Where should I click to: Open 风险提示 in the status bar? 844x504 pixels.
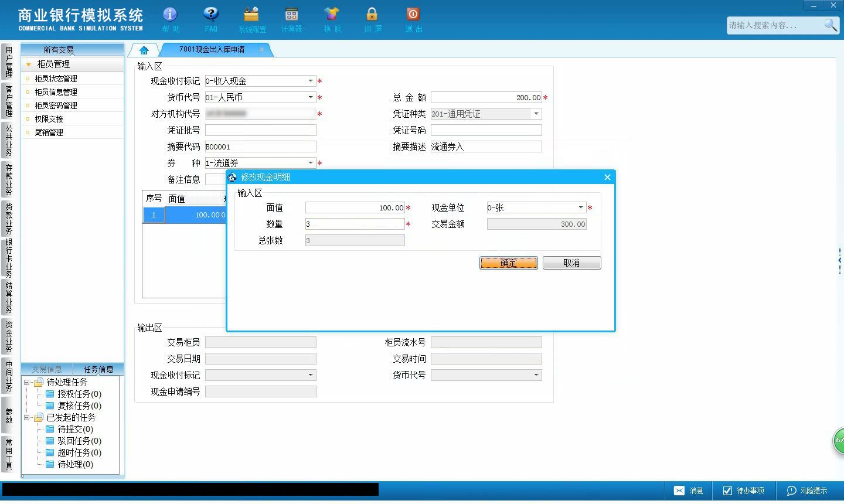coord(807,491)
